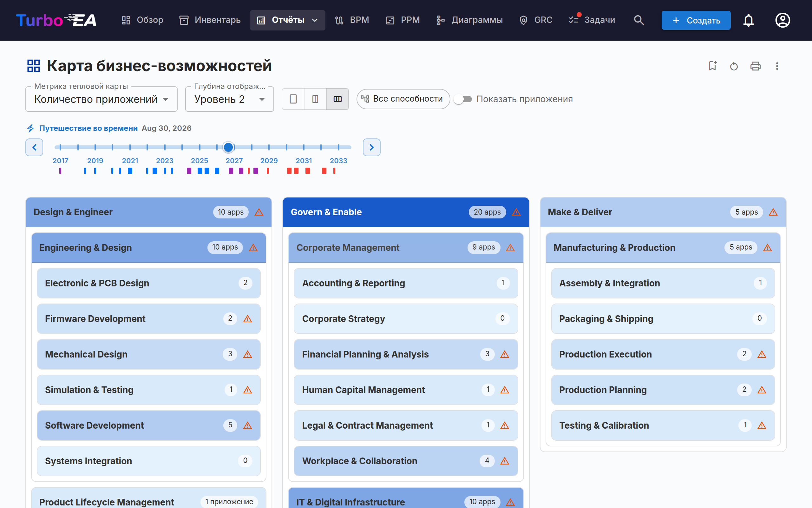Viewport: 812px width, 508px height.
Task: Step timeline forward with right arrow
Action: [x=371, y=147]
